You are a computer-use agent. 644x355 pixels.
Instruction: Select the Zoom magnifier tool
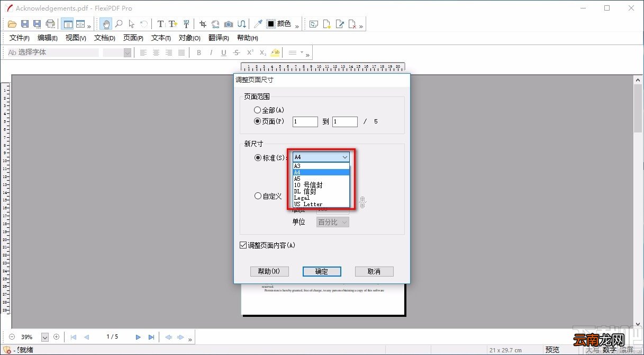[x=119, y=24]
